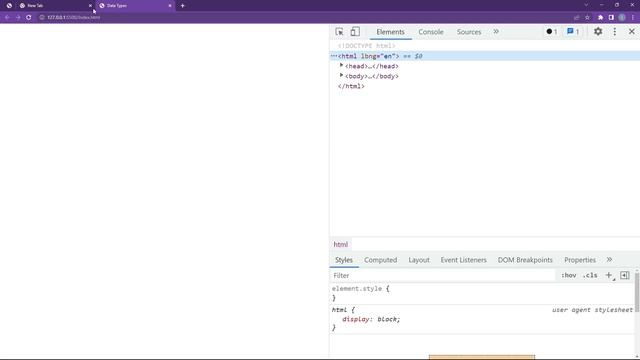Toggle the :hov element state button

click(x=569, y=276)
